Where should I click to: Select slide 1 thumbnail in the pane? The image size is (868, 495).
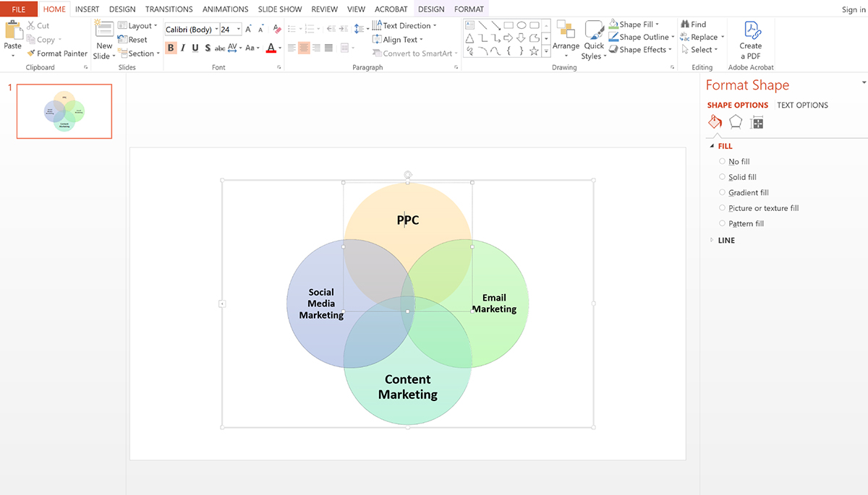point(64,111)
